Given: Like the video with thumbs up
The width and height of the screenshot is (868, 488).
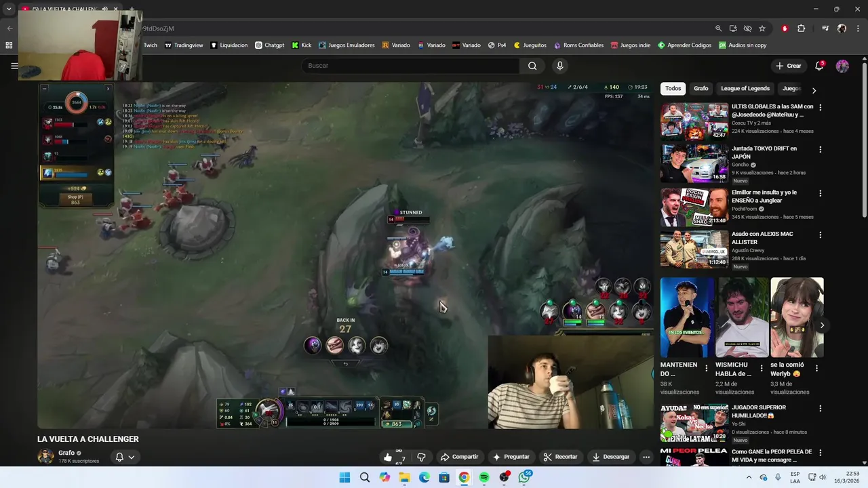Looking at the screenshot, I should (388, 457).
